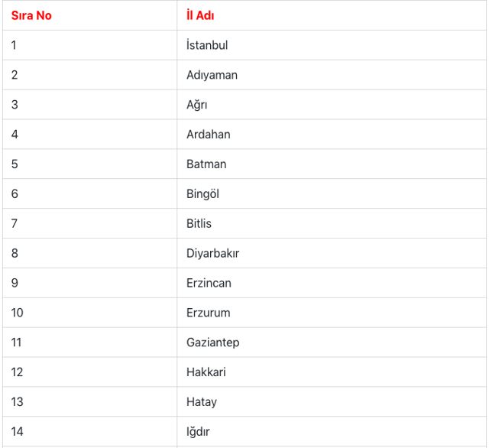
Task: Select the Erzurum cell
Action: point(208,313)
